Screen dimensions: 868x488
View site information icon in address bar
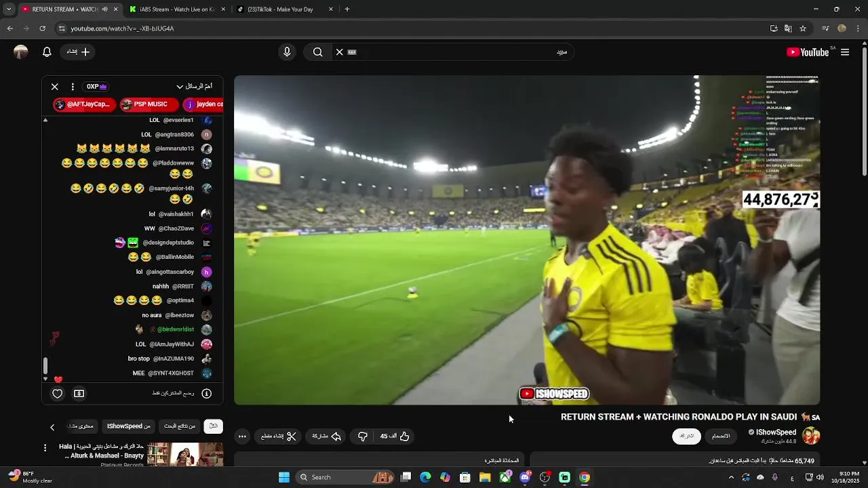click(x=62, y=28)
